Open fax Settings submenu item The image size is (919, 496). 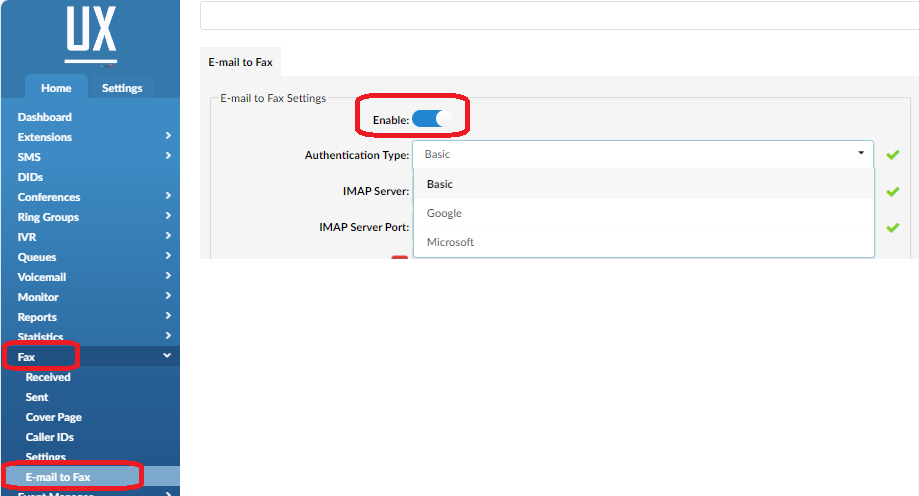point(46,457)
